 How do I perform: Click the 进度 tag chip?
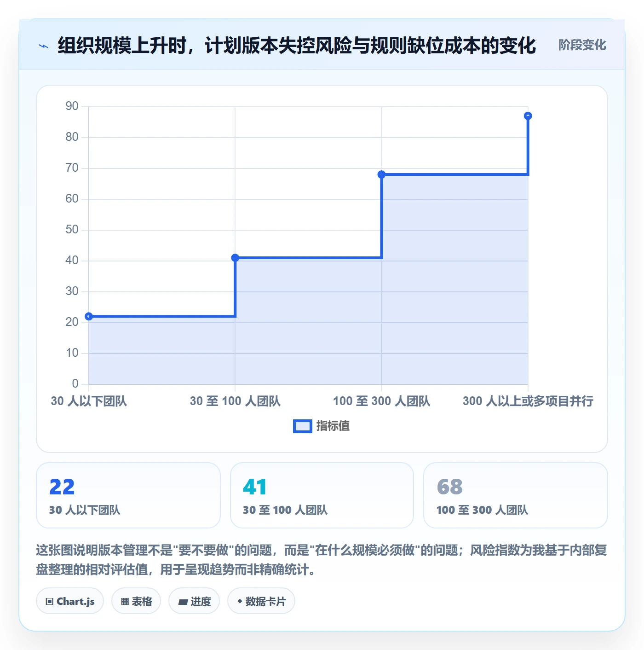[x=194, y=601]
